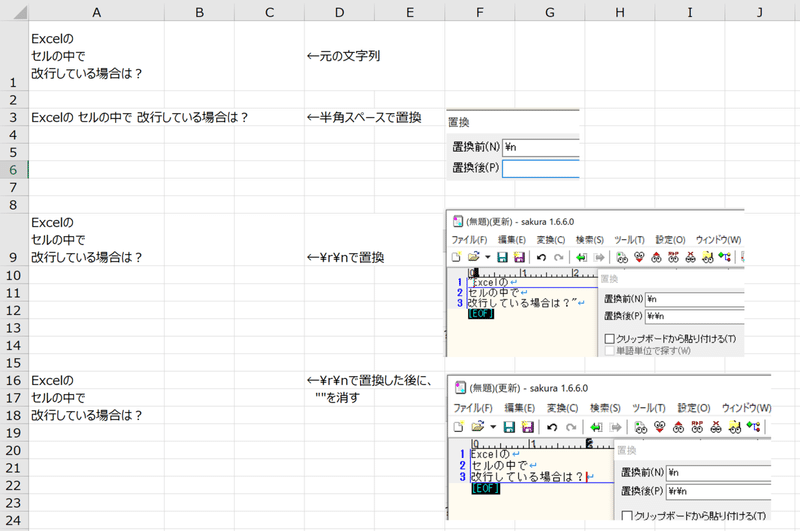Click New file icon in sakura window beside row 16

[459, 426]
